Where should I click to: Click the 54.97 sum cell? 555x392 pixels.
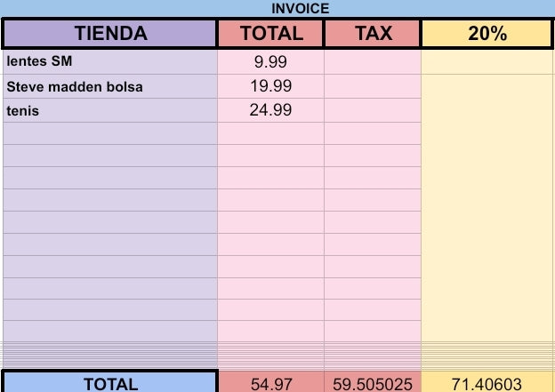tap(271, 383)
